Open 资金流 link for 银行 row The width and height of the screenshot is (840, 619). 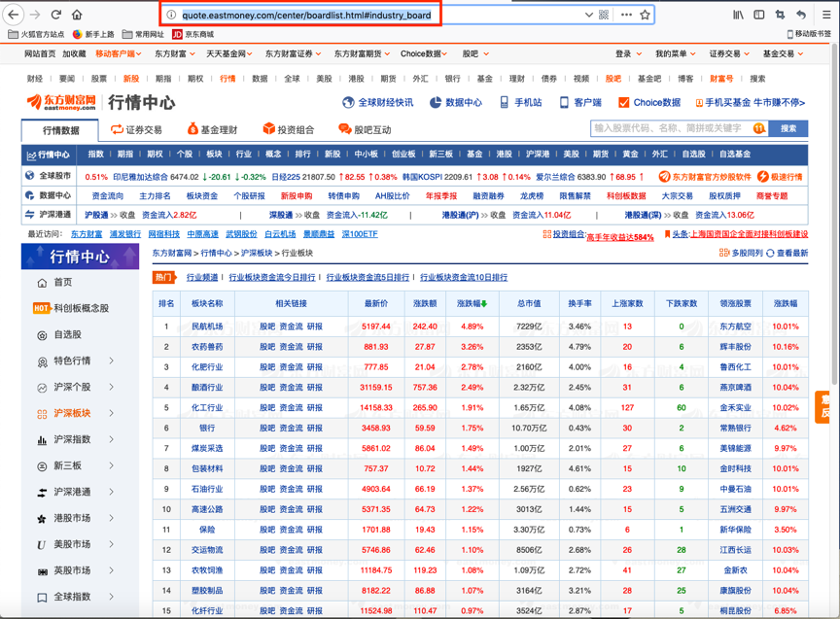(291, 429)
